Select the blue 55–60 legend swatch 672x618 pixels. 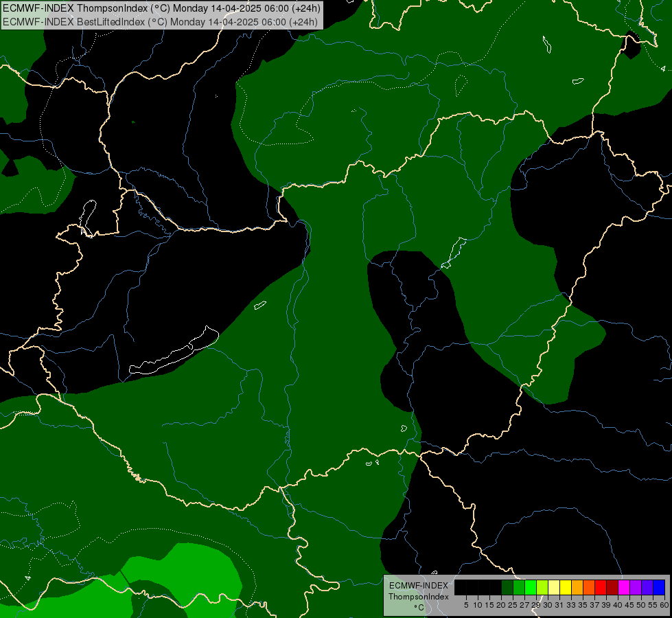point(659,587)
